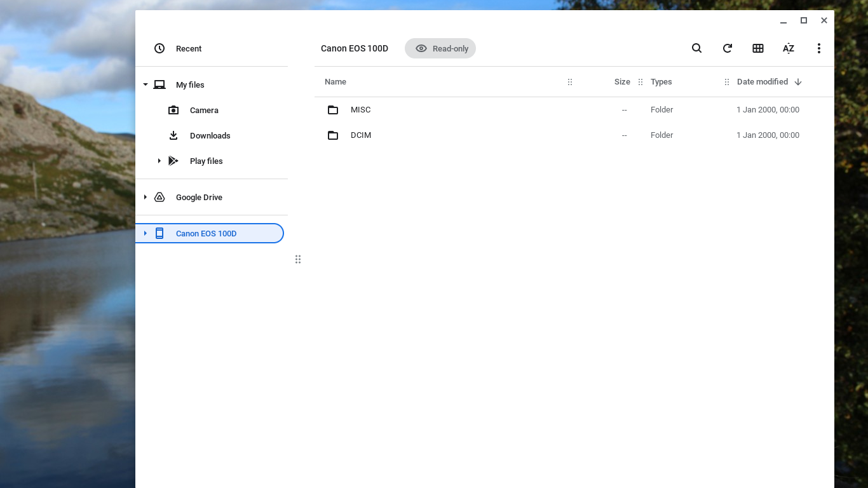Click the DCIM folder icon
This screenshot has height=488, width=868.
pyautogui.click(x=333, y=135)
